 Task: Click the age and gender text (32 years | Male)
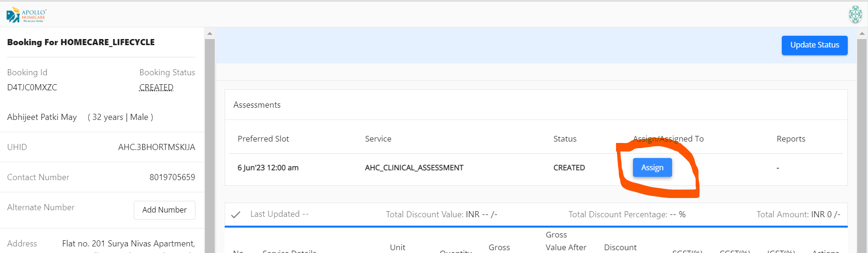121,117
